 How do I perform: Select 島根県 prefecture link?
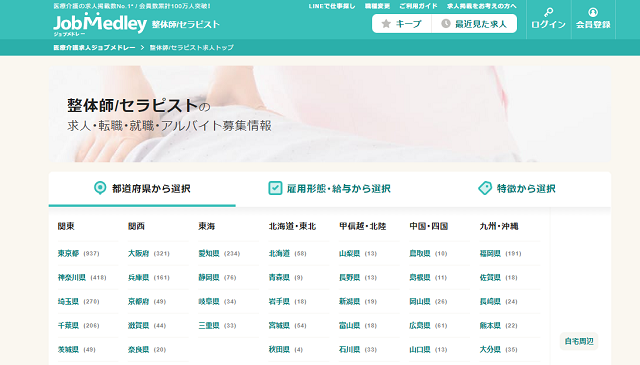coord(420,278)
